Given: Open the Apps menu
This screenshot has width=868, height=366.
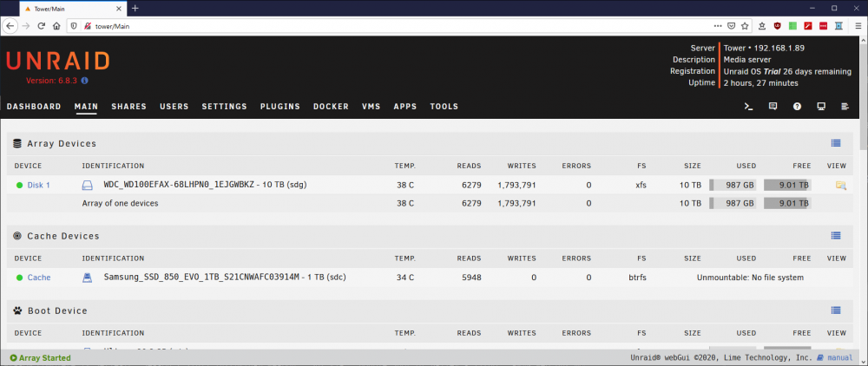Looking at the screenshot, I should [405, 107].
